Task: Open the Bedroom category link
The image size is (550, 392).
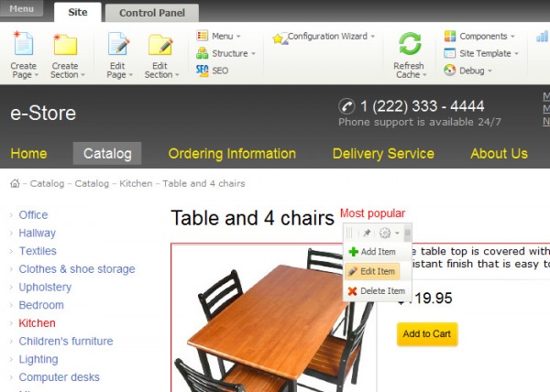Action: [x=41, y=305]
